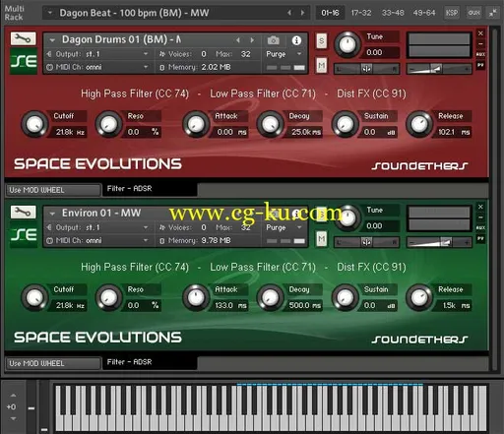The width and height of the screenshot is (504, 434).
Task: Click the Tune knob on Dagon Drums
Action: [347, 44]
